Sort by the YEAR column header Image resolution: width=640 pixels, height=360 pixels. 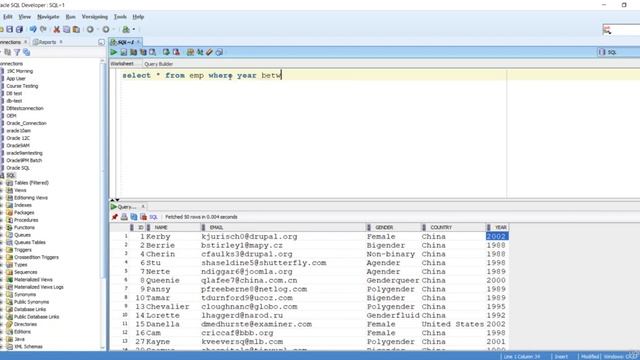[497, 227]
